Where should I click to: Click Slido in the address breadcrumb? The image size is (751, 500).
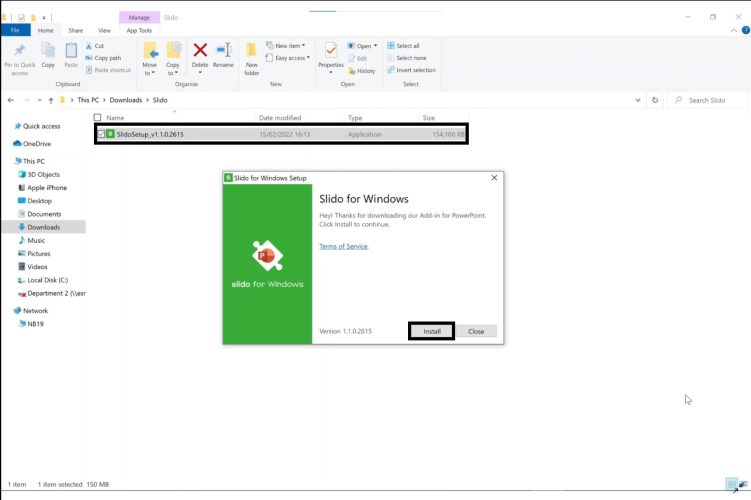[x=160, y=100]
